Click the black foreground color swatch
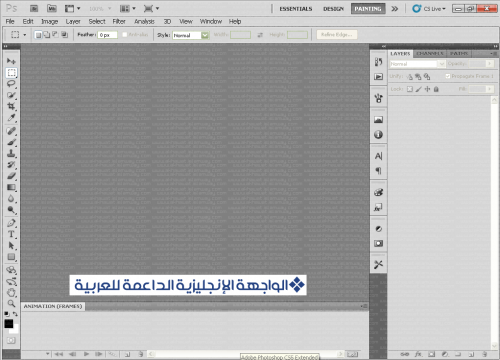This screenshot has height=360, width=500. pyautogui.click(x=9, y=324)
